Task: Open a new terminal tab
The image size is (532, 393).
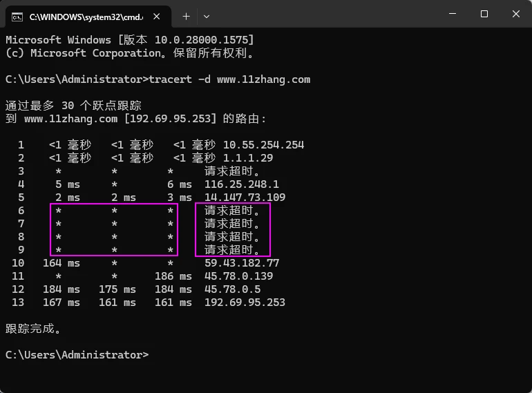Action: [x=187, y=17]
